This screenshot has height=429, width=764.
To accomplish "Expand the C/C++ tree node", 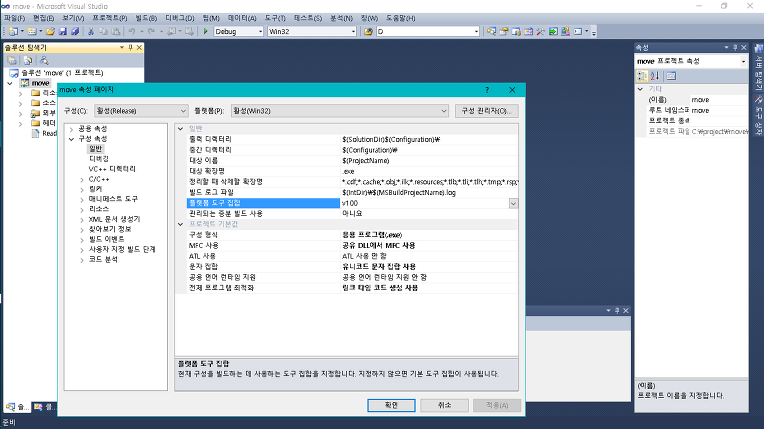I will pos(82,180).
